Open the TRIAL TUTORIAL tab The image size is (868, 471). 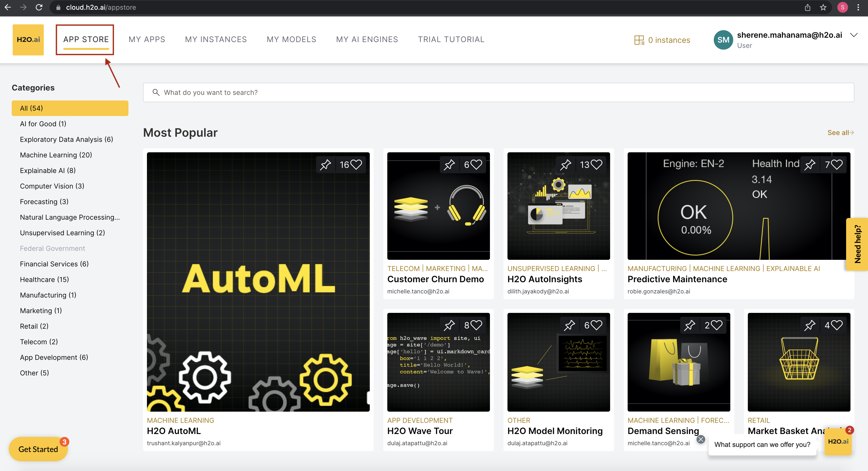coord(451,39)
